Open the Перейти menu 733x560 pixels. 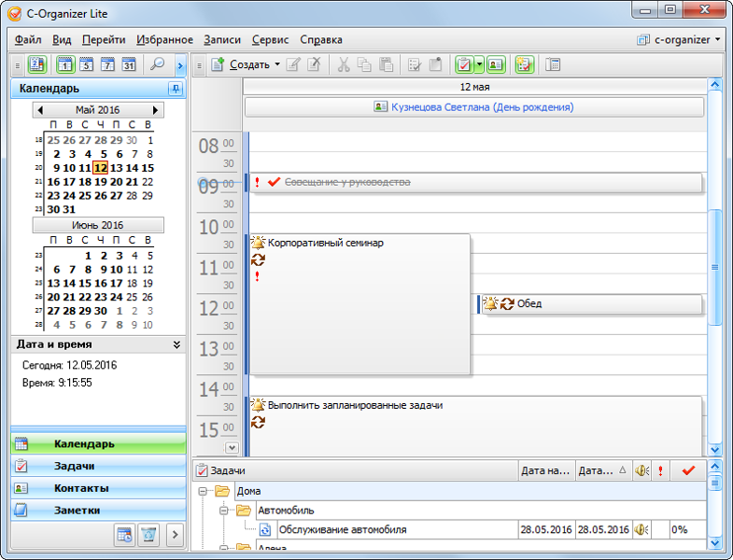tap(104, 40)
